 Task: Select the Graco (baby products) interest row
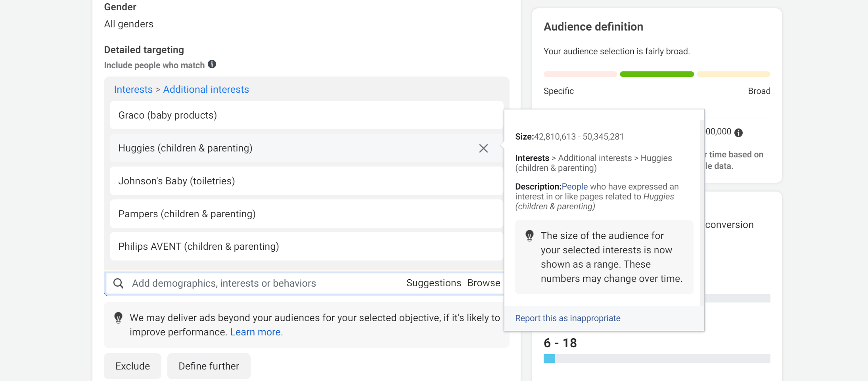point(307,115)
